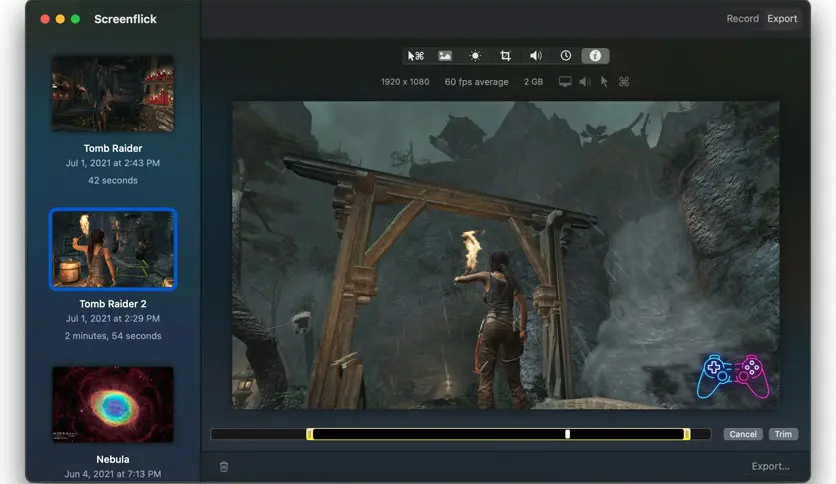Open the audio volume settings tab
Screen dimensions: 836x484
535,55
